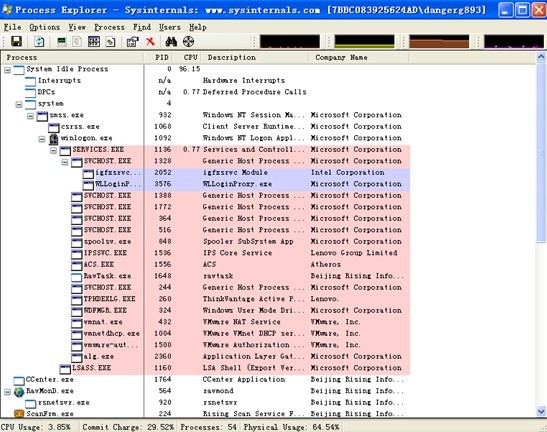Toggle the process tree view icon
Viewport: 547px width, 432px height.
pyautogui.click(x=77, y=42)
